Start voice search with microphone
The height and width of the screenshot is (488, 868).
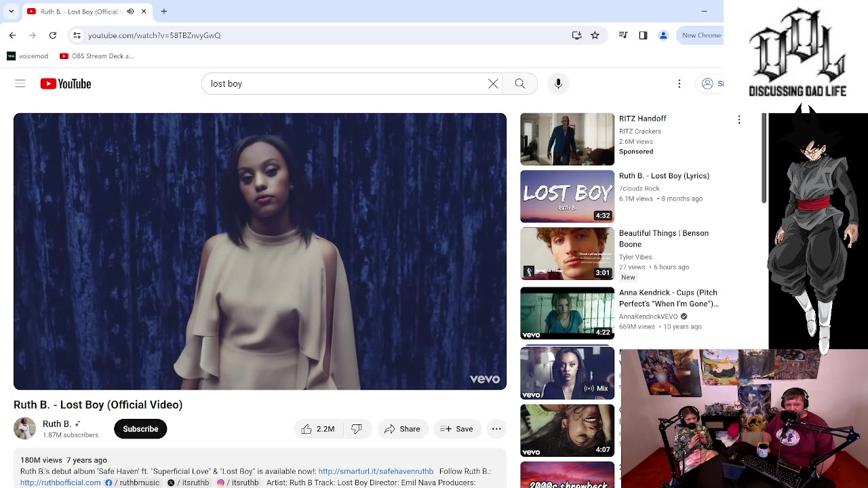pos(558,83)
